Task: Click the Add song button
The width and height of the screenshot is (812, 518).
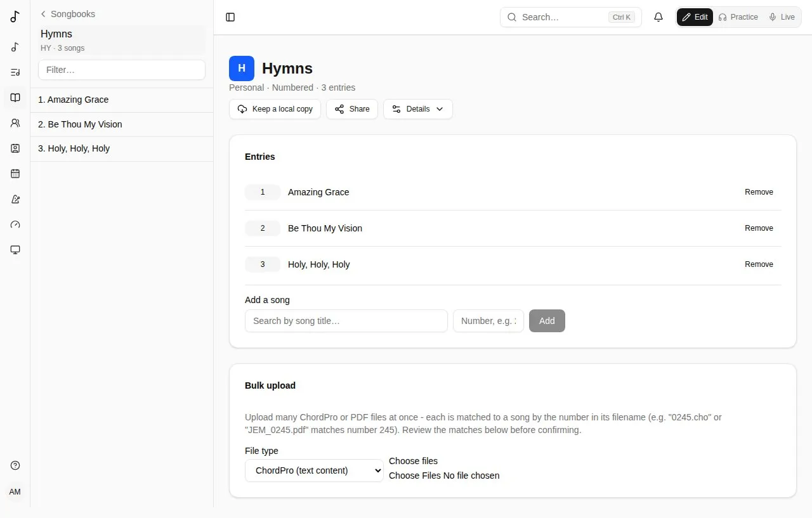Action: 547,321
